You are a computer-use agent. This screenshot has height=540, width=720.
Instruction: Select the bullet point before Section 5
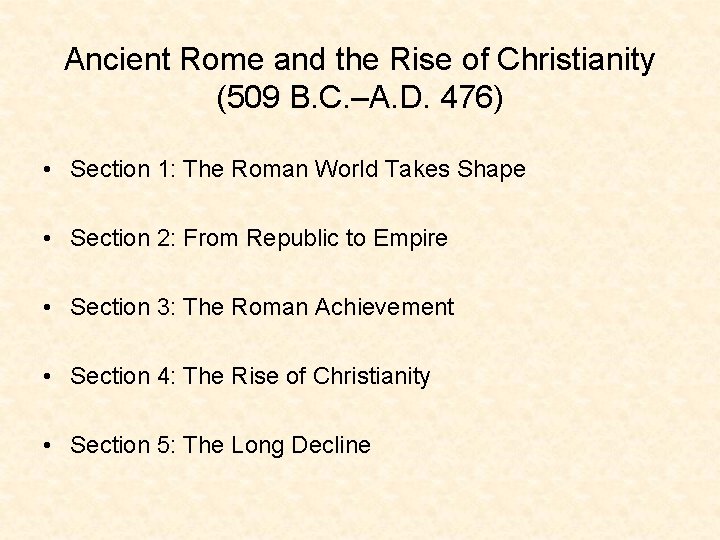(x=47, y=445)
